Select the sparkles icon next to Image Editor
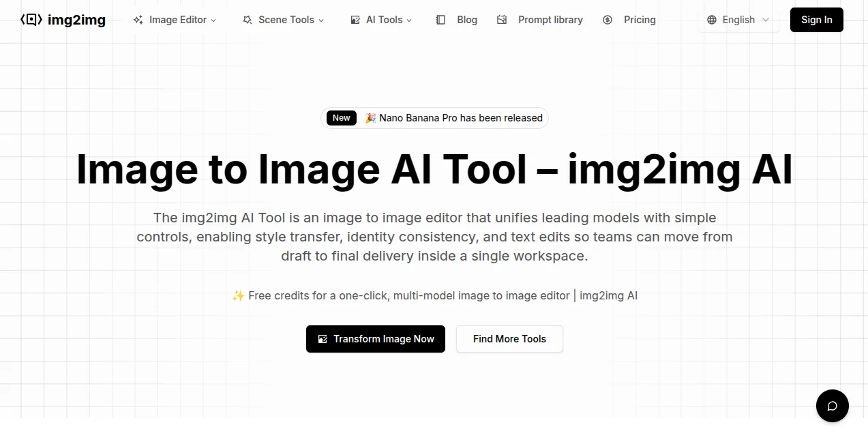Screen dimensions: 868x444 point(138,20)
